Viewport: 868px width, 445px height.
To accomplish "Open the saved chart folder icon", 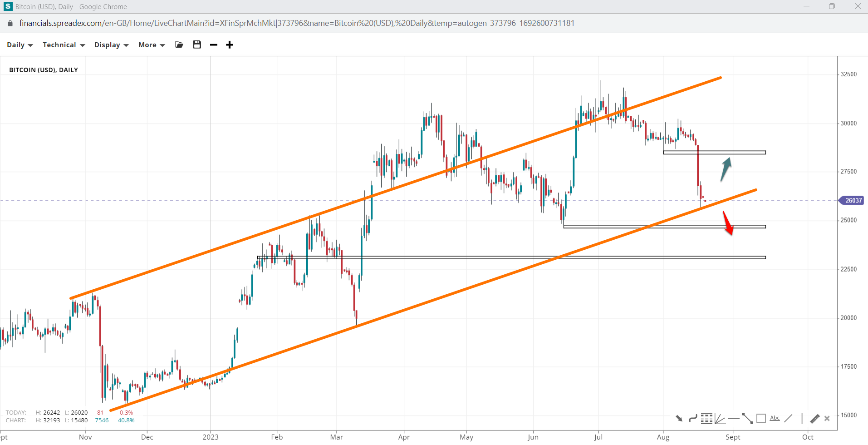I will coord(179,44).
